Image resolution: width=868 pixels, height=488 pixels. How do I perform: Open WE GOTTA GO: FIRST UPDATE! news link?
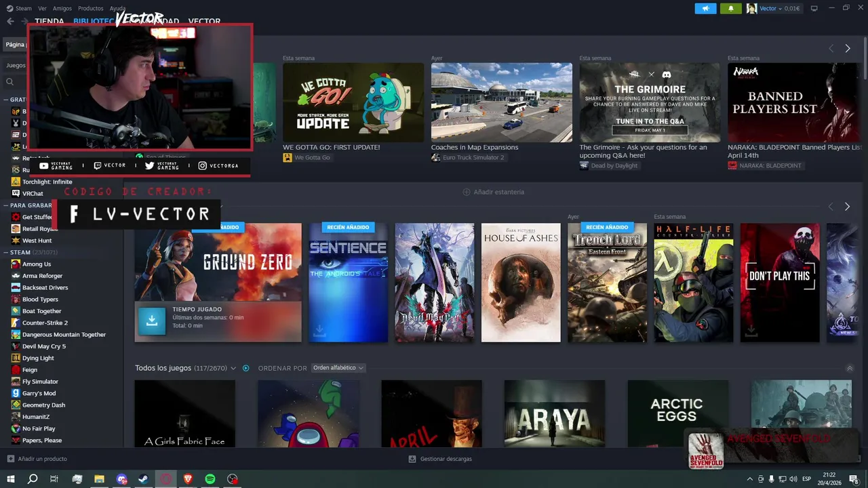(x=331, y=147)
